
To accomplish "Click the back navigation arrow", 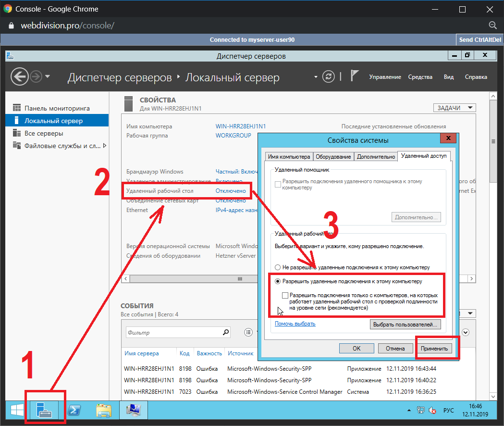I will pyautogui.click(x=19, y=76).
